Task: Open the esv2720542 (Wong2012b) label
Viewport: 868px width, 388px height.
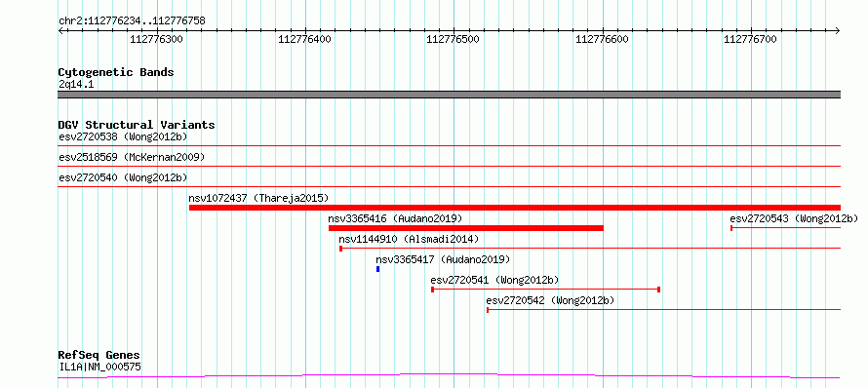Action: pos(550,300)
